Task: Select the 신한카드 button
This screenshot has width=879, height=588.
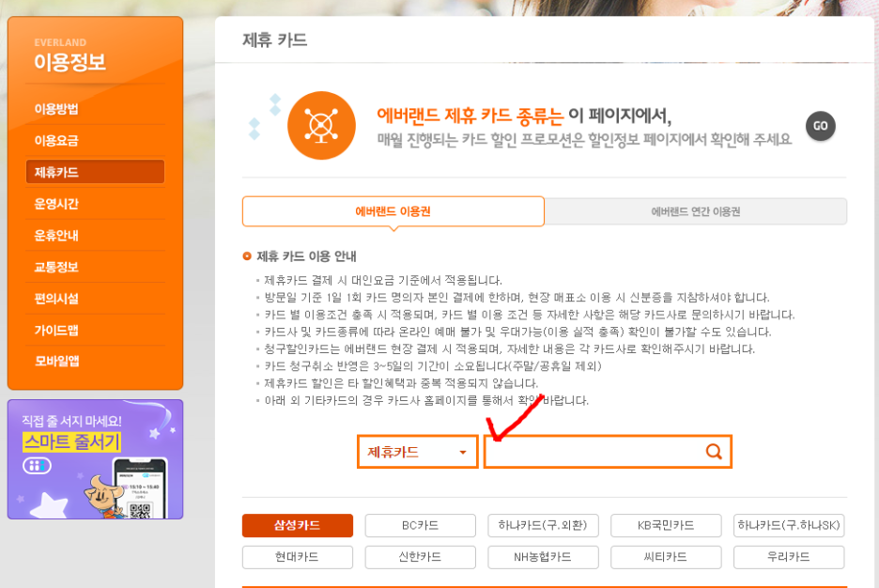Action: pyautogui.click(x=421, y=557)
